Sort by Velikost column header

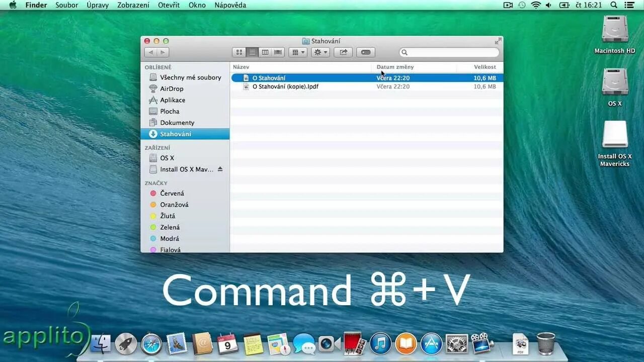pyautogui.click(x=479, y=67)
